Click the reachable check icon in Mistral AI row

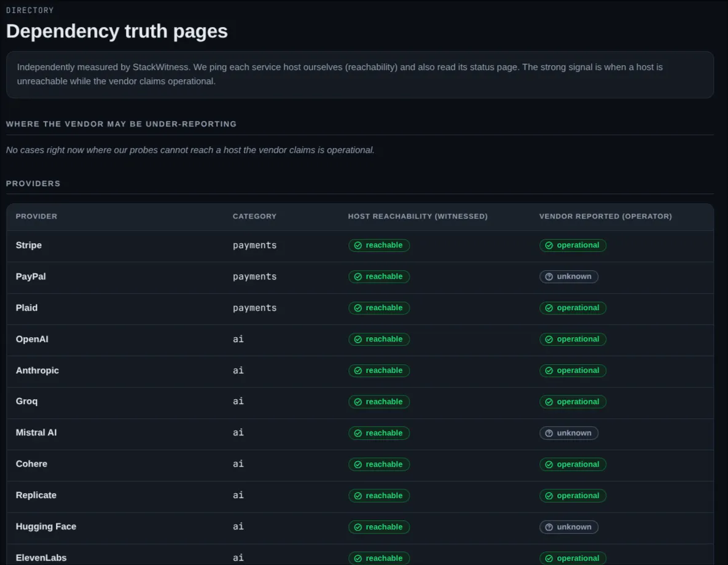358,433
